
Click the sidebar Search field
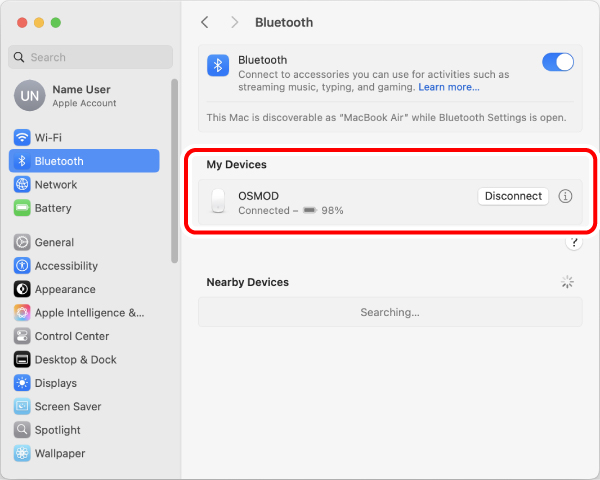point(90,57)
